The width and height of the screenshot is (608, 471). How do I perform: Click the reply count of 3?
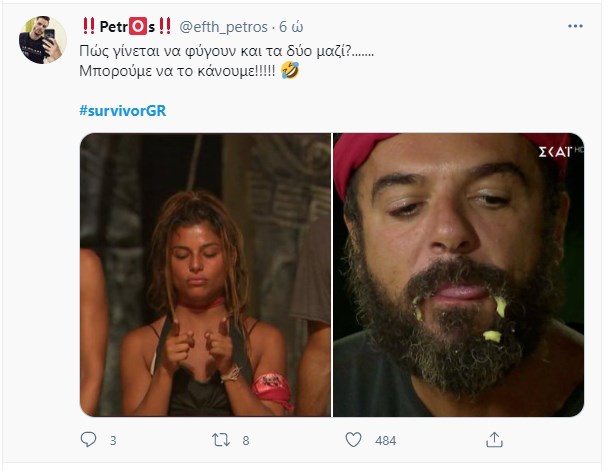[x=113, y=440]
